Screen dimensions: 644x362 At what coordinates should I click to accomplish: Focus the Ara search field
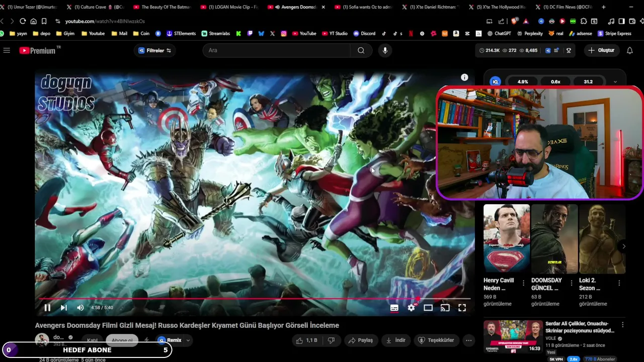(276, 50)
